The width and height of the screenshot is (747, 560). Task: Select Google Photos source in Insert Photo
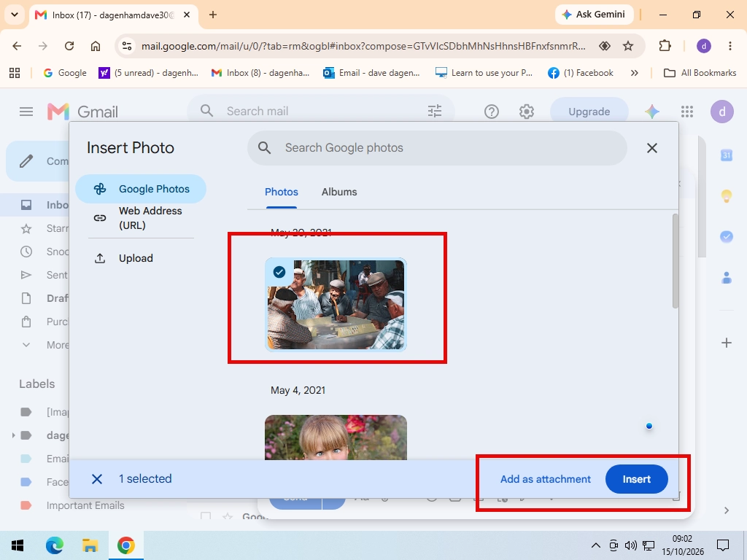point(141,189)
